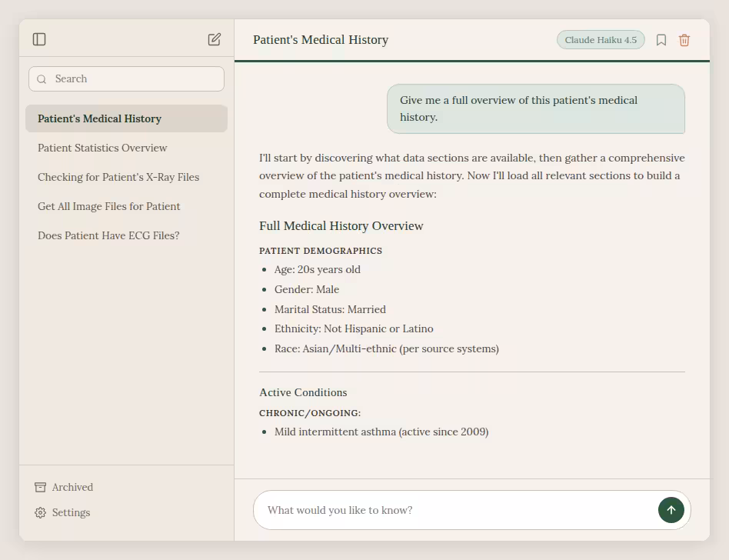This screenshot has width=729, height=560.
Task: Click 'Mild intermittent asthma' line
Action: click(381, 432)
